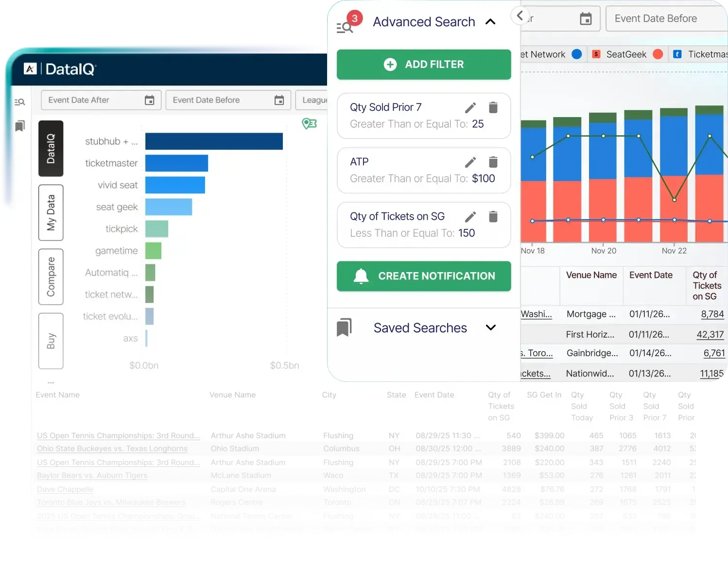Viewport: 728px width, 584px height.
Task: Edit the Qty Sold Prior 7 filter pencil icon
Action: coord(470,107)
